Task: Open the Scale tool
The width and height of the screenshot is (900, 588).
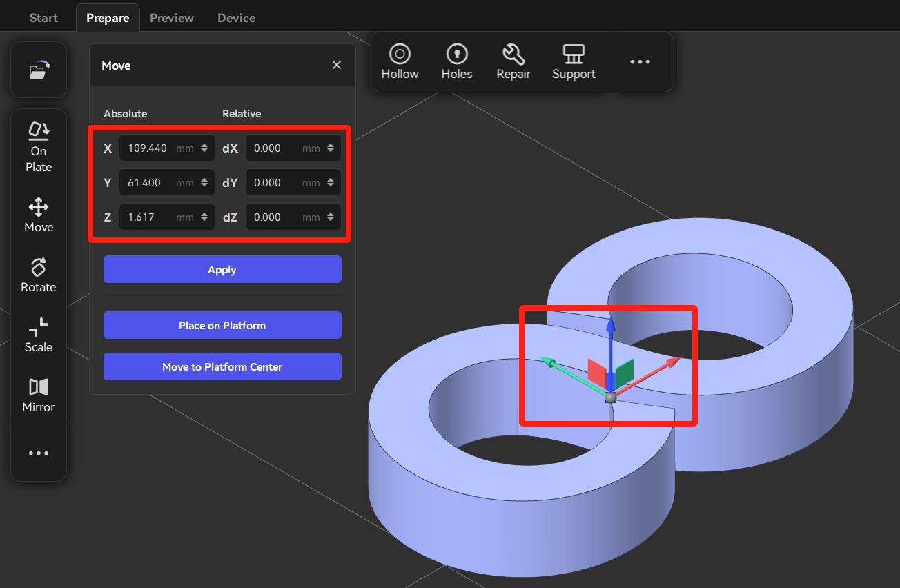Action: (x=39, y=335)
